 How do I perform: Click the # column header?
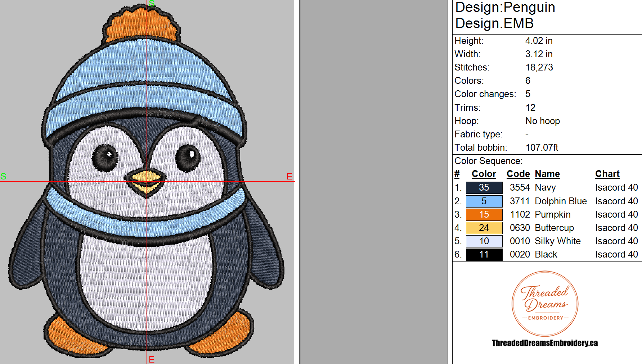point(457,174)
